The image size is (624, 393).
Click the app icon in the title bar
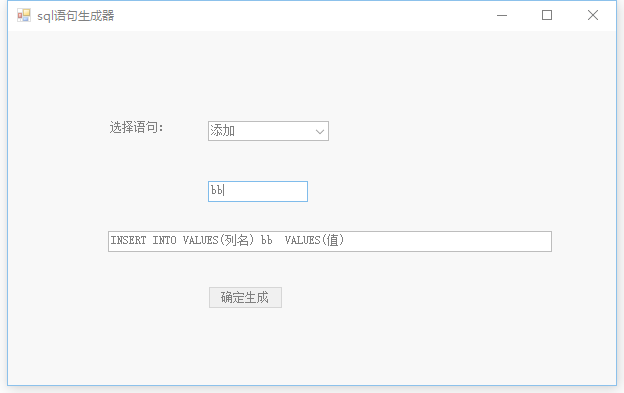tap(24, 16)
